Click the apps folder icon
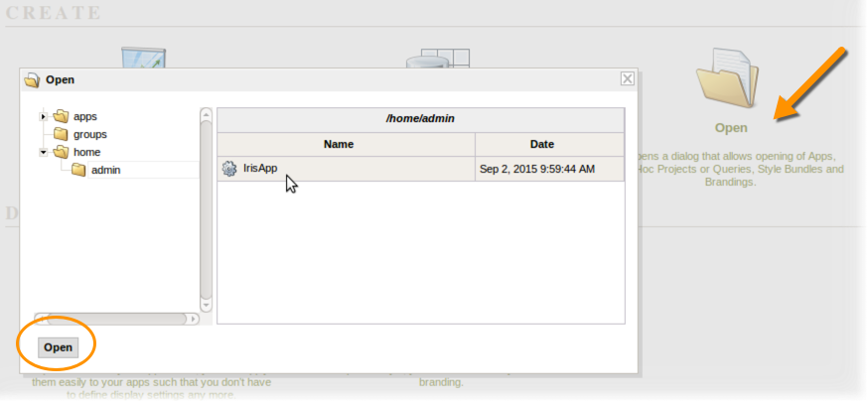Screen dimensions: 868x402 click(61, 116)
